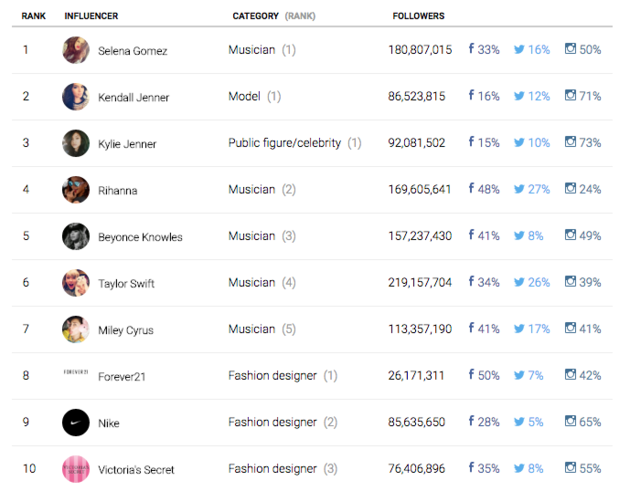Click the Victoria's Secret pink logo

click(x=76, y=469)
